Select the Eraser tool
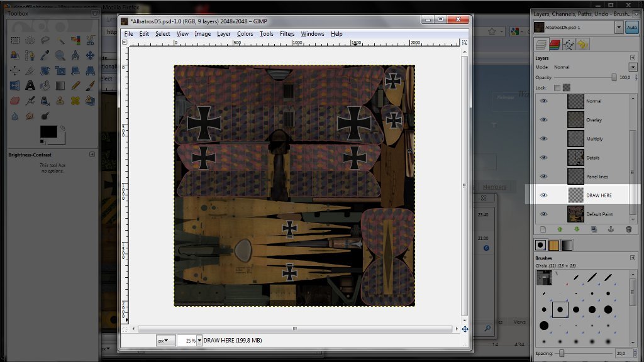 click(15, 101)
